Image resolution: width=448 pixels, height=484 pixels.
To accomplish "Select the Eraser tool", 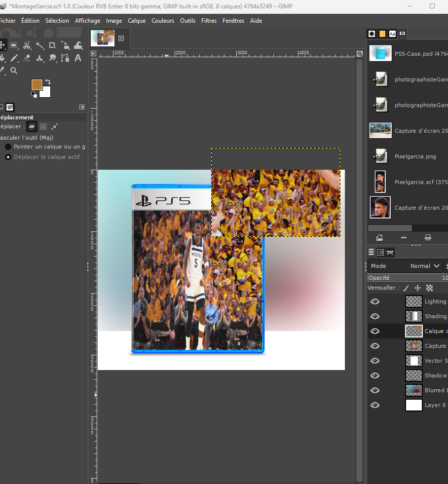I will [27, 58].
